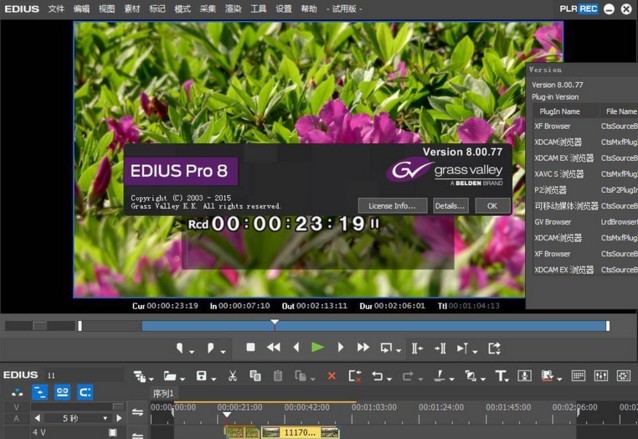Click the Set Out point icon
Image resolution: width=638 pixels, height=439 pixels.
point(210,348)
